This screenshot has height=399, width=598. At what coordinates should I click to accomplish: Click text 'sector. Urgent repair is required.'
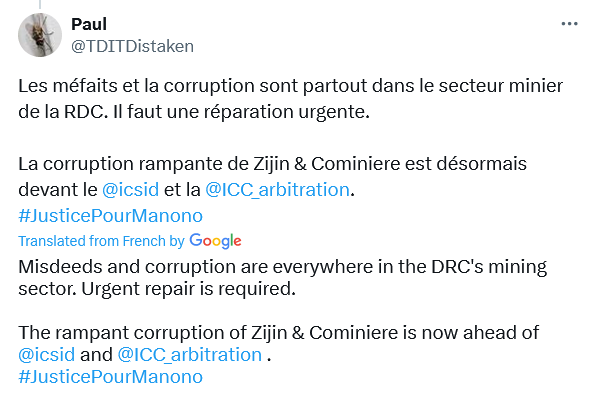[157, 289]
